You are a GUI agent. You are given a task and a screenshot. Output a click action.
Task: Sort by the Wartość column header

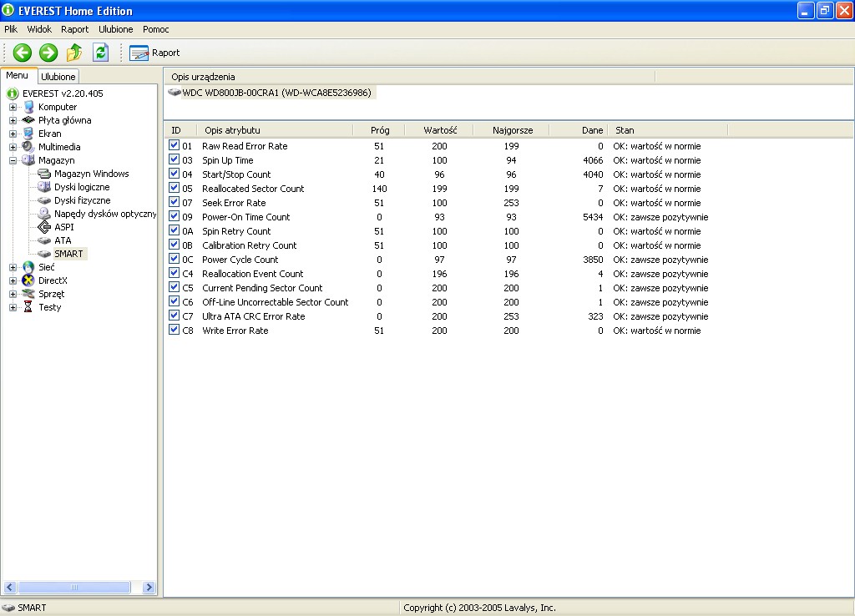(439, 130)
